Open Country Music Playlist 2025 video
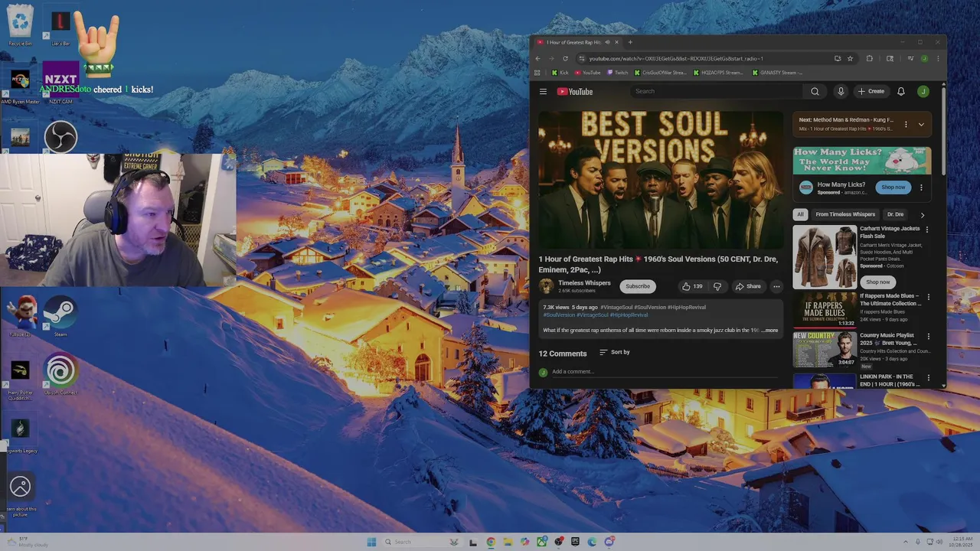 point(824,350)
